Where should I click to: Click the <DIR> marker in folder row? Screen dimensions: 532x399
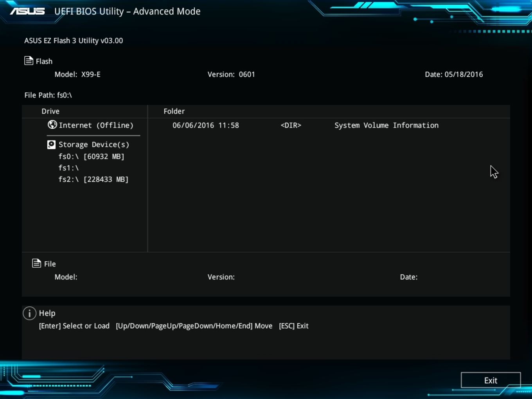tap(291, 125)
